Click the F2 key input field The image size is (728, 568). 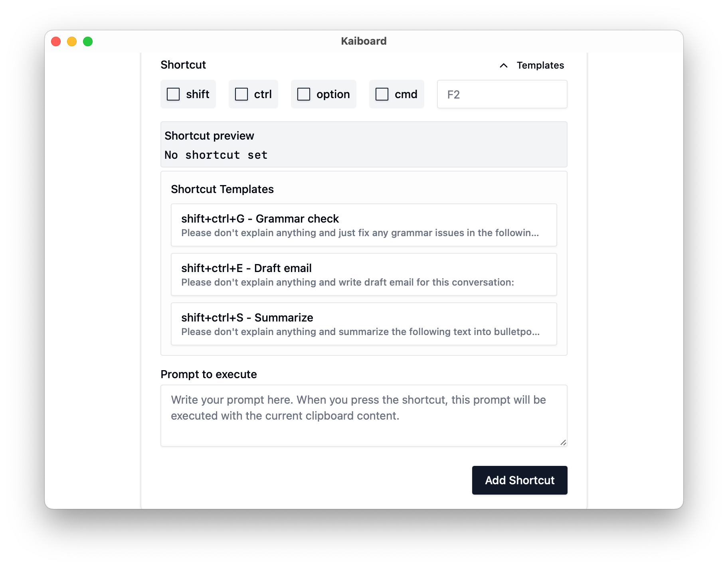(x=502, y=94)
